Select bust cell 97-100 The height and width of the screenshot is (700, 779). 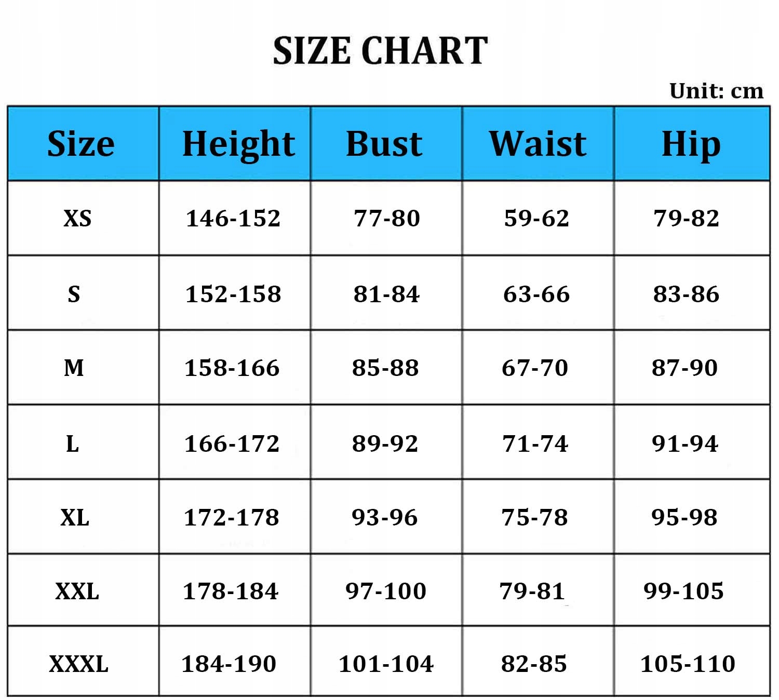386,591
